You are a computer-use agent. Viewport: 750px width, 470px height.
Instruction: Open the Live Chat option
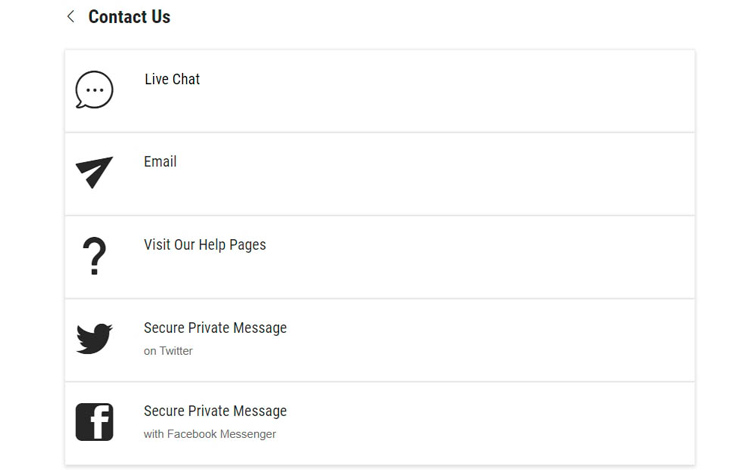[x=172, y=79]
